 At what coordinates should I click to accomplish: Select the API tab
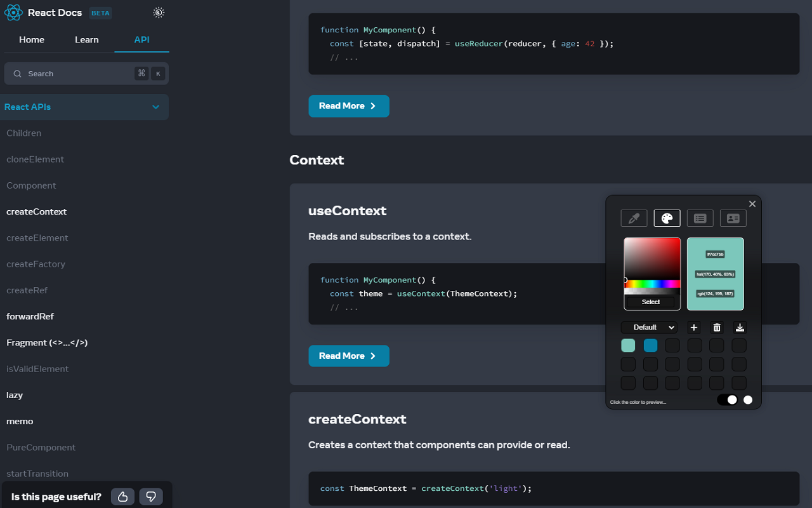click(142, 39)
